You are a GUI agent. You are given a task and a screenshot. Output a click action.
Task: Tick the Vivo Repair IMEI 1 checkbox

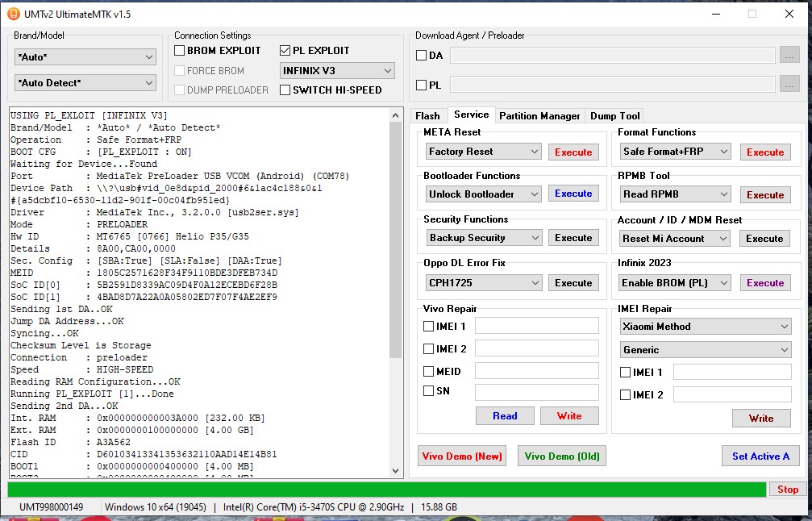click(x=429, y=326)
